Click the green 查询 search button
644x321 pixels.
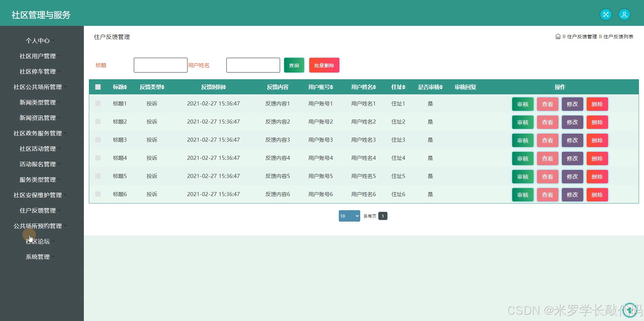click(x=294, y=65)
